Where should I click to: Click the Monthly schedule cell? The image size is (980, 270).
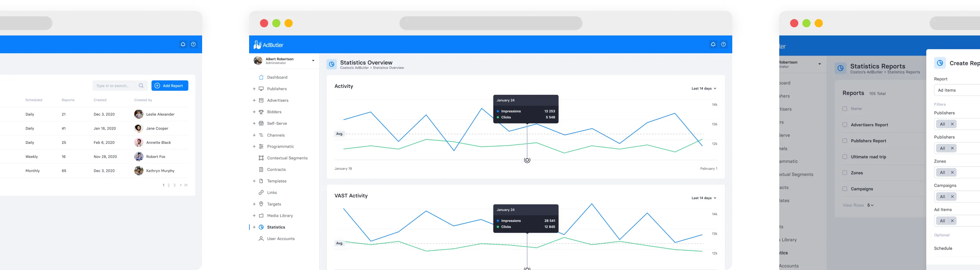(x=32, y=171)
